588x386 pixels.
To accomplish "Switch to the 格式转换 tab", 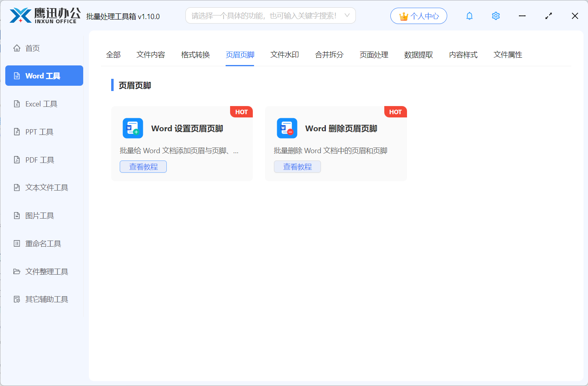I will (195, 54).
